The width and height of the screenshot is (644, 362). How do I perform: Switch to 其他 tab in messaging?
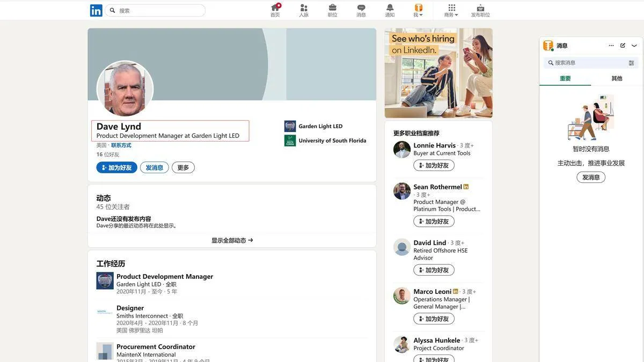(617, 78)
